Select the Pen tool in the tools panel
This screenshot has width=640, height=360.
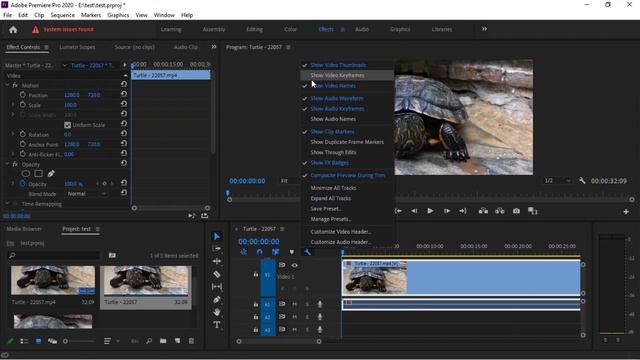point(217,300)
